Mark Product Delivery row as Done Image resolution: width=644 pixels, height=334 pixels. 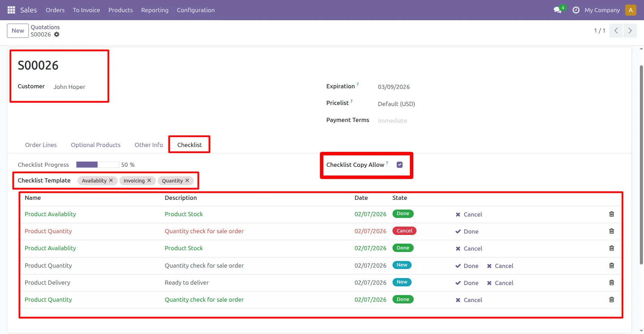tap(467, 283)
